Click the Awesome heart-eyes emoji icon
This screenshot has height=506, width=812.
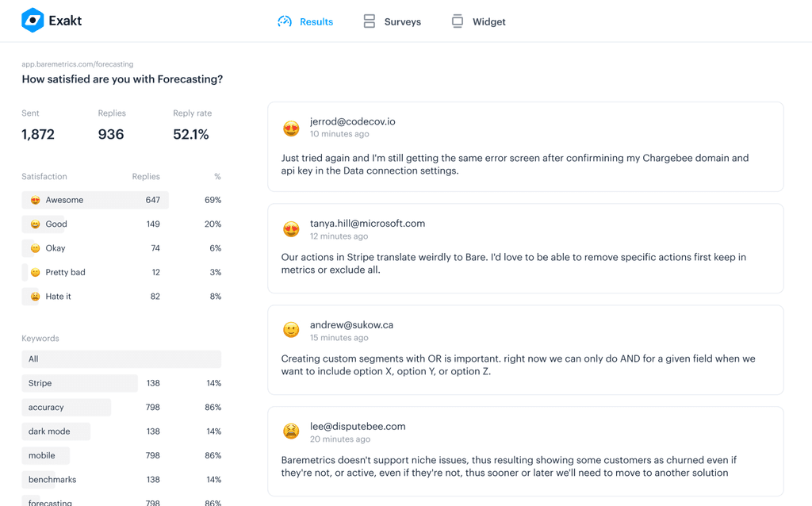pyautogui.click(x=35, y=200)
